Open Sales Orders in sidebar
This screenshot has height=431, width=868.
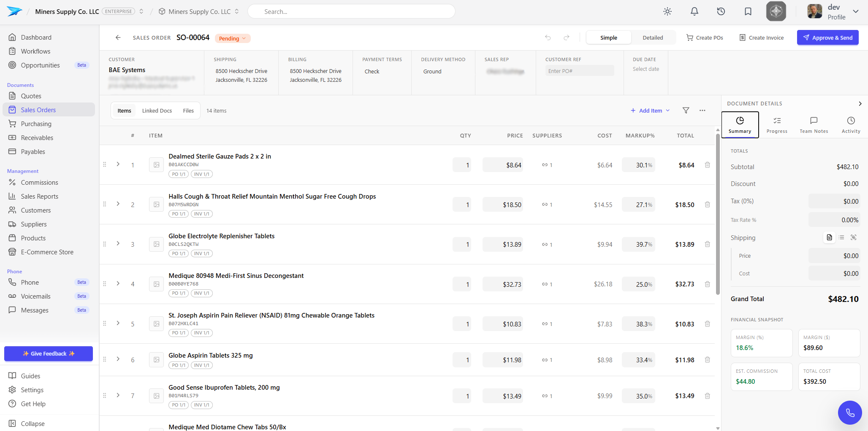(x=49, y=110)
